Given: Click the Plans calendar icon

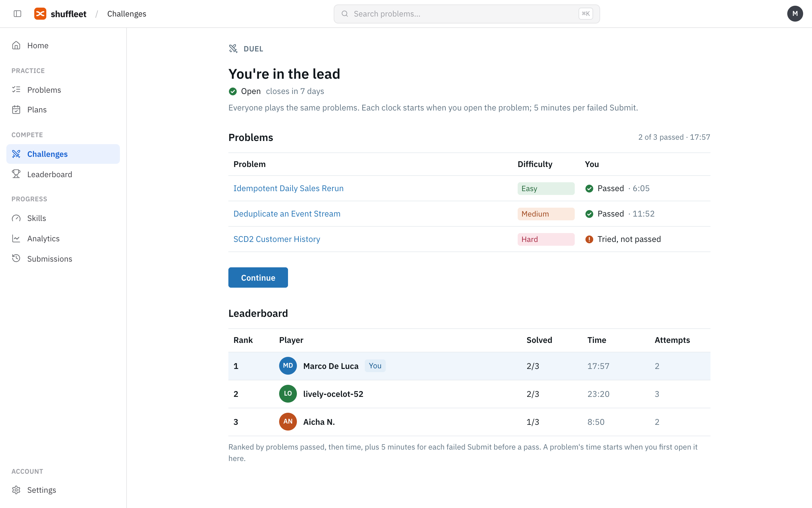Looking at the screenshot, I should click(16, 110).
